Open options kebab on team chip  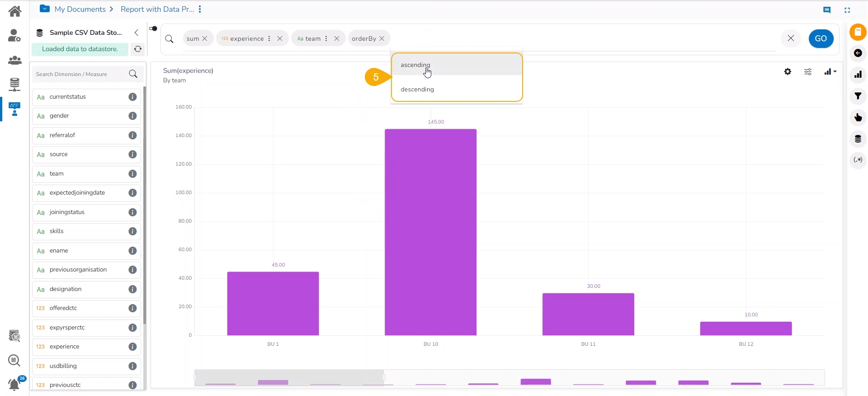[x=326, y=38]
